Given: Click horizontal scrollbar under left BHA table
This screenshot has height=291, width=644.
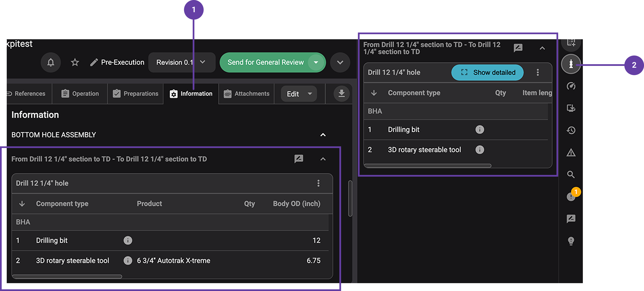Looking at the screenshot, I should click(67, 276).
